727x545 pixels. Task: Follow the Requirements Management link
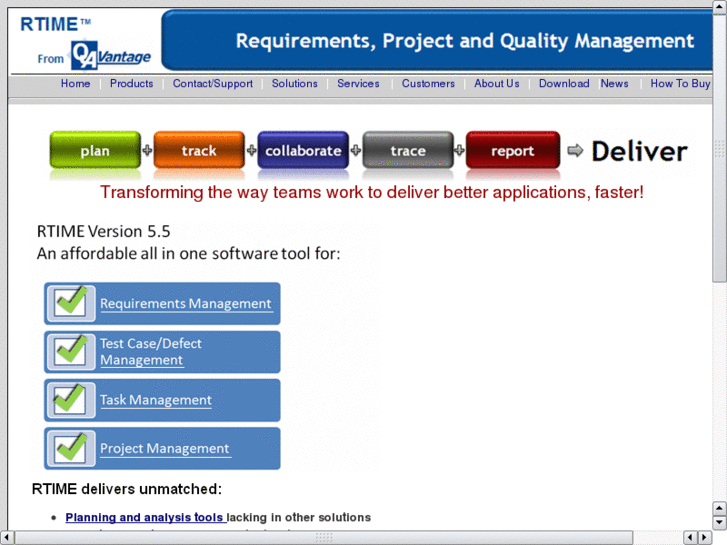point(186,303)
